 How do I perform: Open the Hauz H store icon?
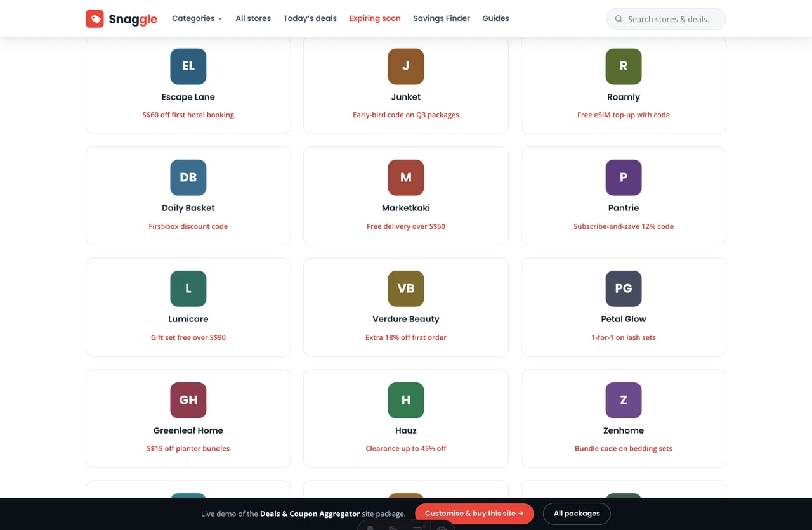click(406, 400)
